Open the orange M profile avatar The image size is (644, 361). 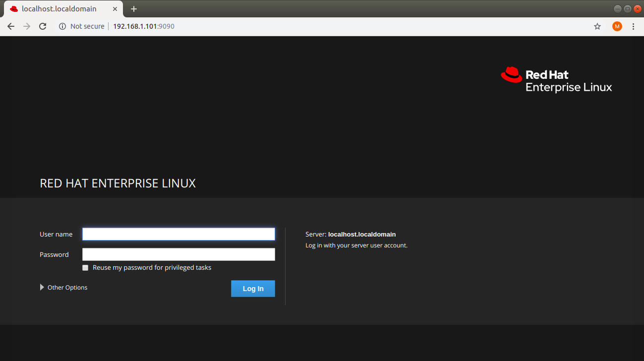(x=617, y=26)
